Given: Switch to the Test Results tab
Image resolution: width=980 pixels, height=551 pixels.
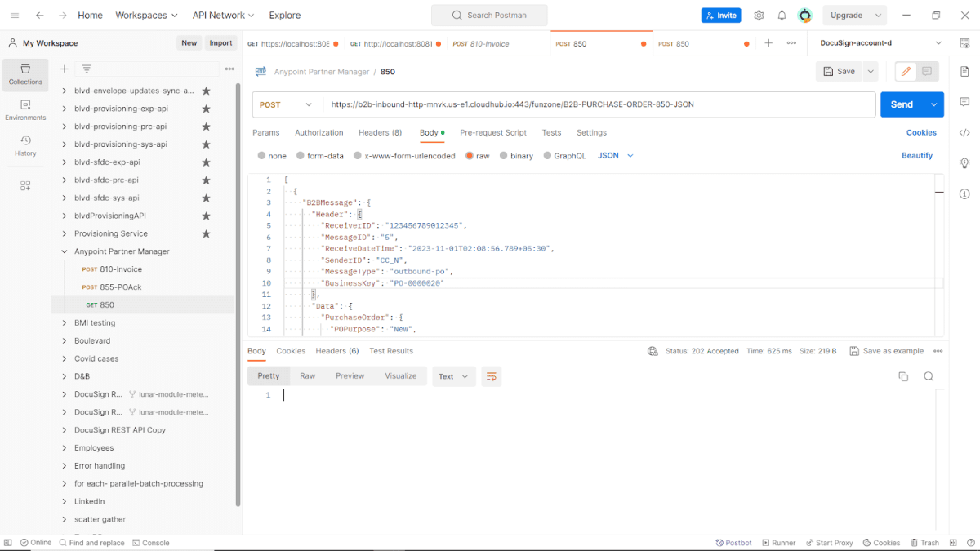Looking at the screenshot, I should pos(391,351).
